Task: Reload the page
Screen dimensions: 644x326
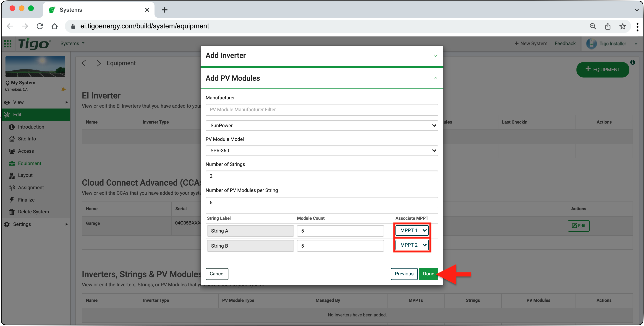Action: (40, 26)
